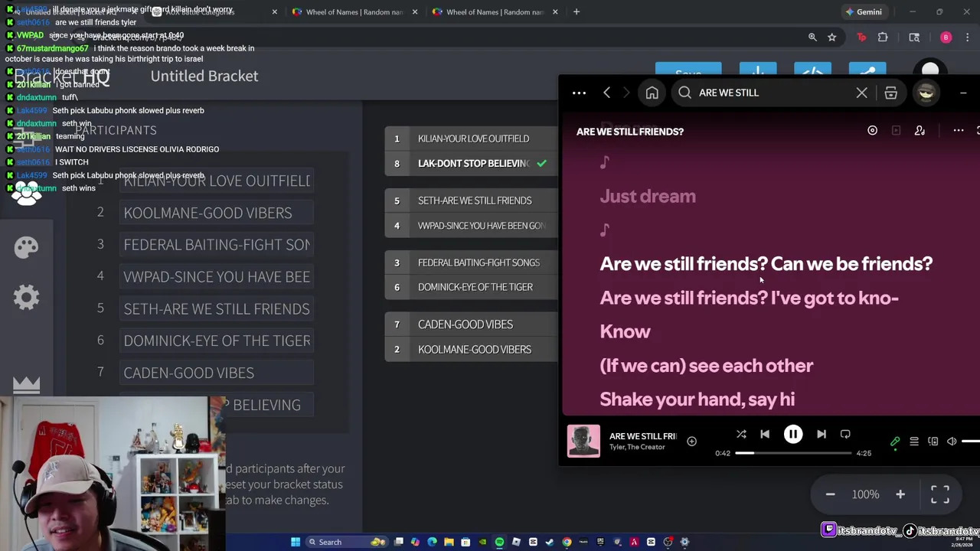Screen dimensions: 980x551
Task: Open a new browser tab
Action: tap(576, 11)
